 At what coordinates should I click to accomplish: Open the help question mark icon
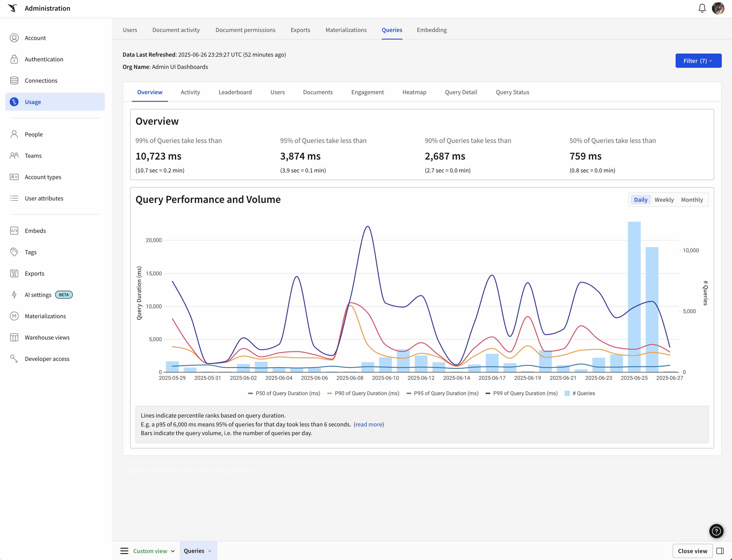point(716,531)
